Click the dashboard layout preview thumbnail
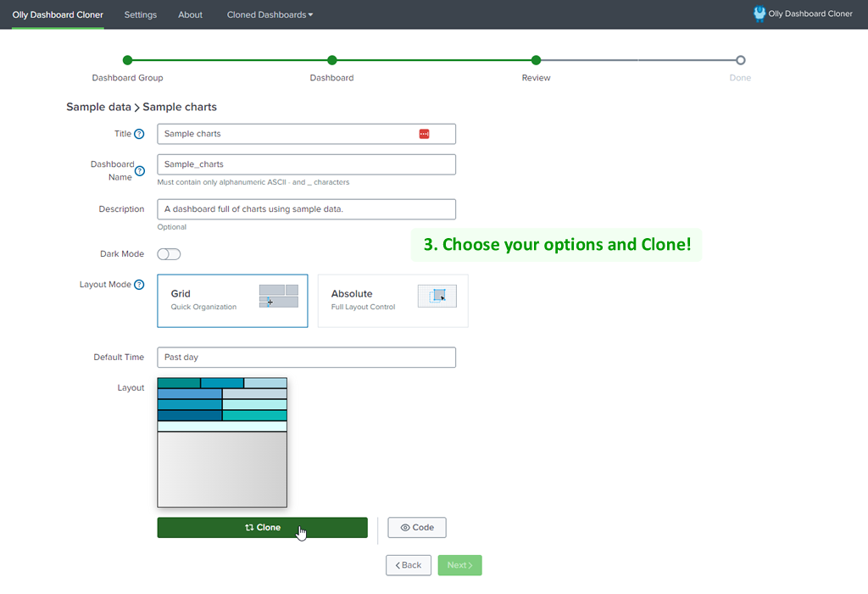The height and width of the screenshot is (594, 868). [223, 442]
